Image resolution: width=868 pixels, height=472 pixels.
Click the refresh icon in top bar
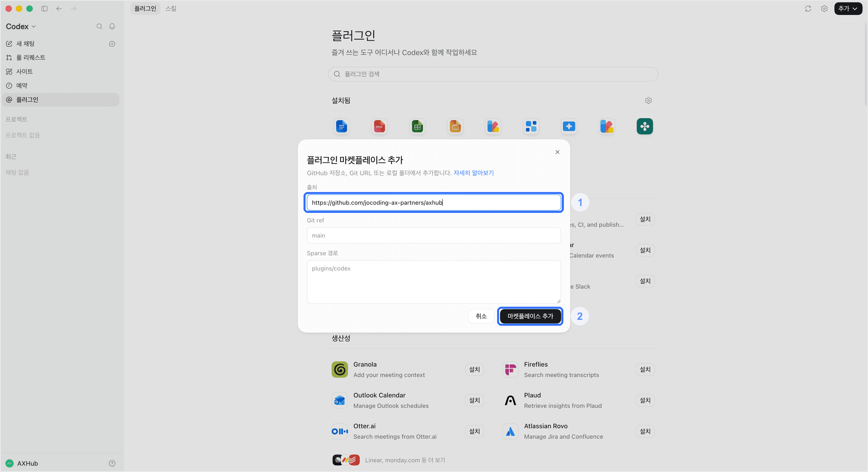point(808,9)
